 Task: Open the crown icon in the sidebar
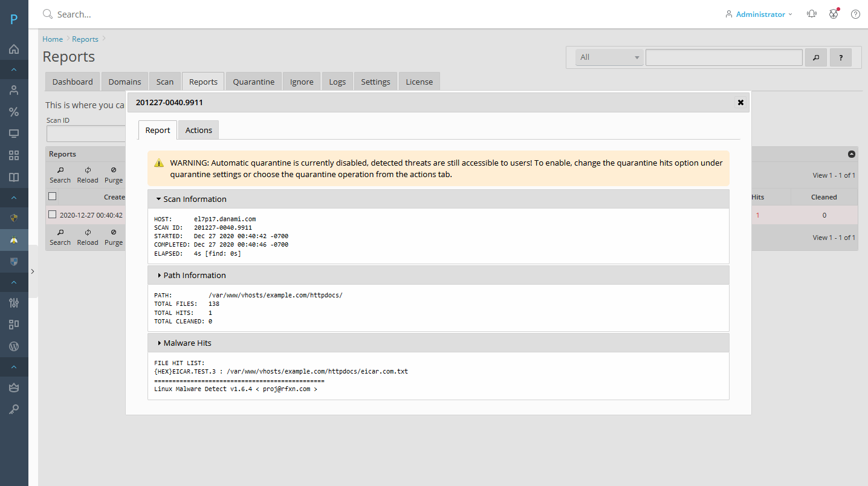(14, 387)
